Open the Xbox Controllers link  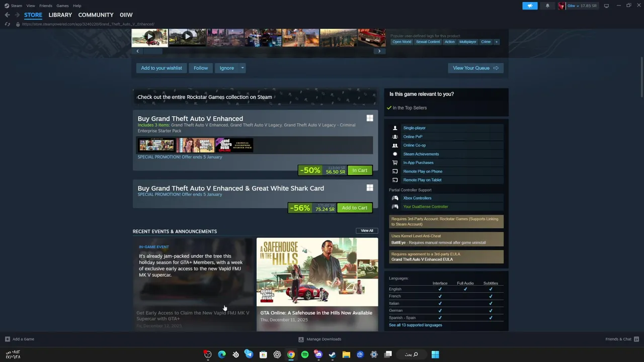417,198
